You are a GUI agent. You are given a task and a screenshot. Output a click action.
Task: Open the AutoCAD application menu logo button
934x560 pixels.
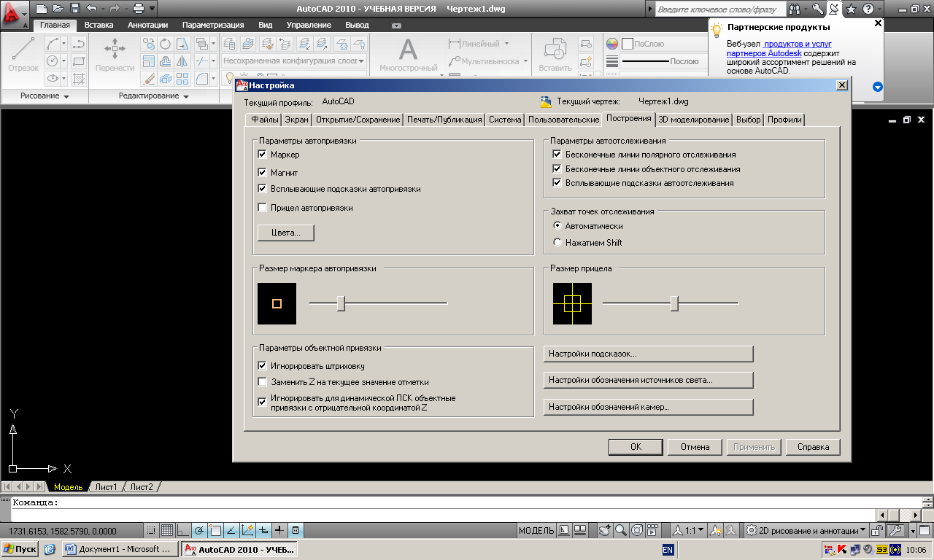click(x=15, y=13)
